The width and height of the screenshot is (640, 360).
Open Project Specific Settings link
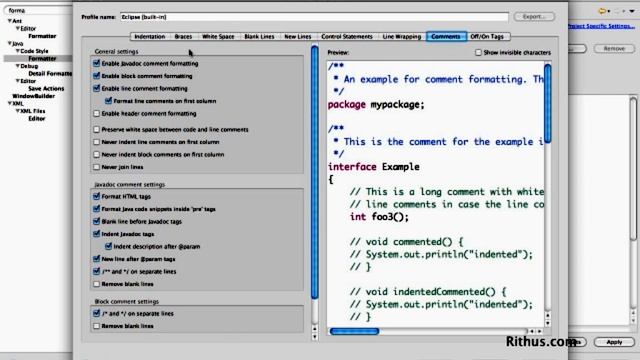tap(601, 26)
